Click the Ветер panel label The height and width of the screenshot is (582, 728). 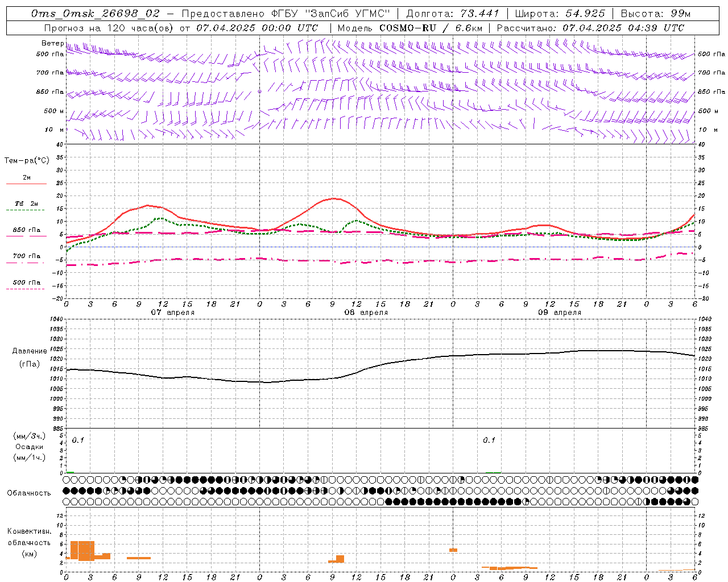[52, 43]
